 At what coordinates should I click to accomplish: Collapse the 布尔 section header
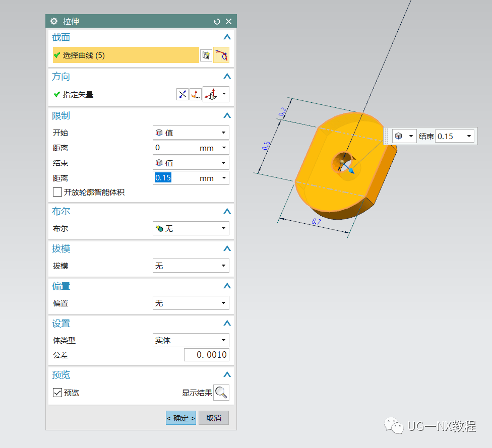pyautogui.click(x=227, y=211)
